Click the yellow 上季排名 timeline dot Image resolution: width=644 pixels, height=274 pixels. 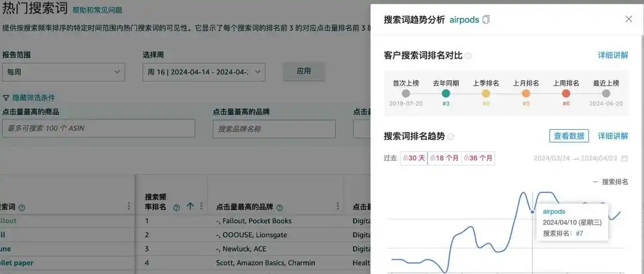[x=486, y=94]
